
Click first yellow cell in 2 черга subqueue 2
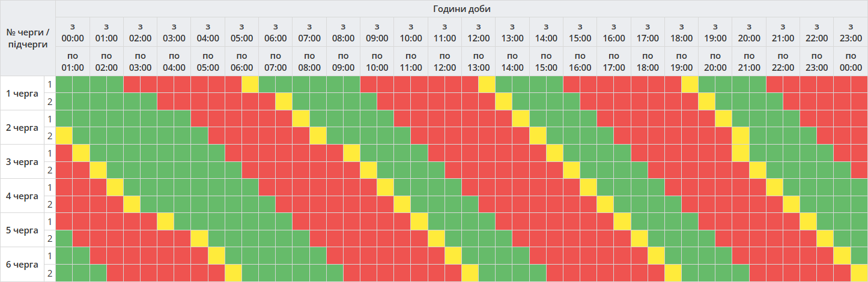pos(64,136)
